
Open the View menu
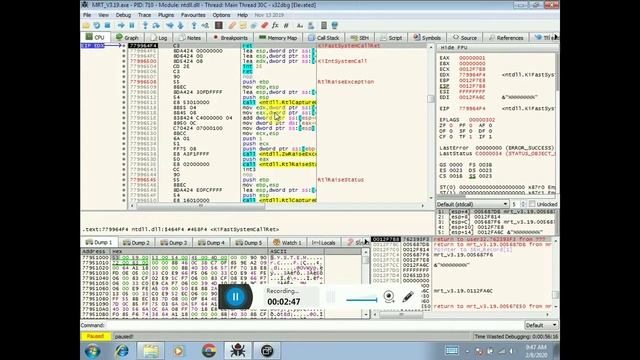point(103,15)
